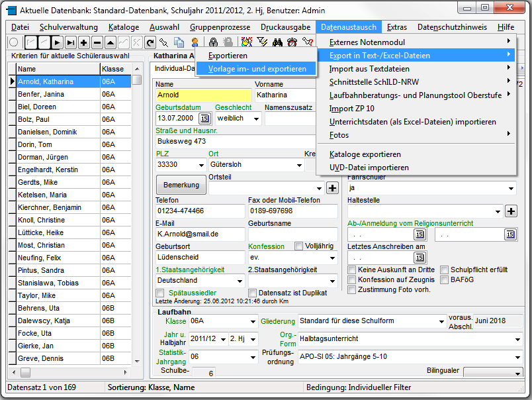The height and width of the screenshot is (400, 532).
Task: Check the Datensatz ist Duplikat box
Action: [253, 293]
